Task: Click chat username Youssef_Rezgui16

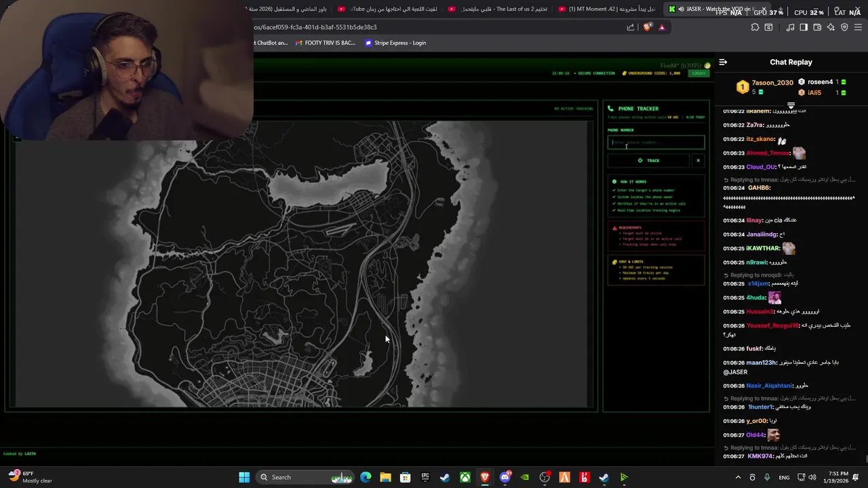Action: [772, 325]
